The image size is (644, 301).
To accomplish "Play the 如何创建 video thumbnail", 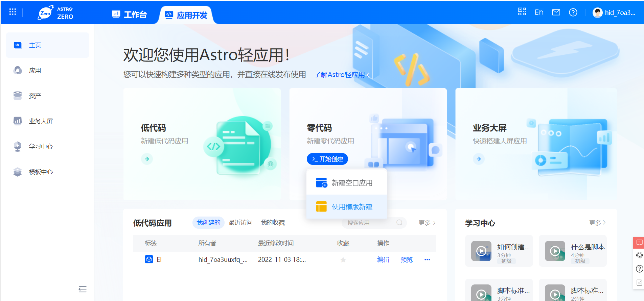I will (481, 251).
